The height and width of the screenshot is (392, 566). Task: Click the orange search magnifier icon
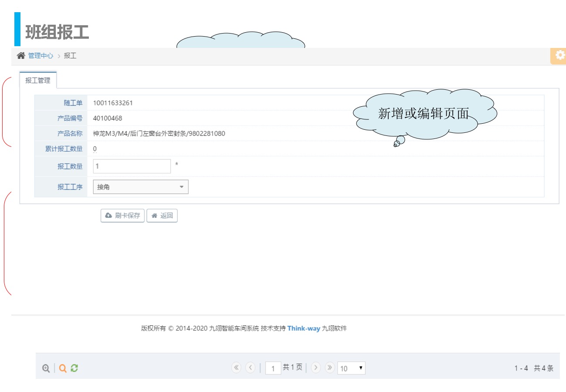point(63,368)
